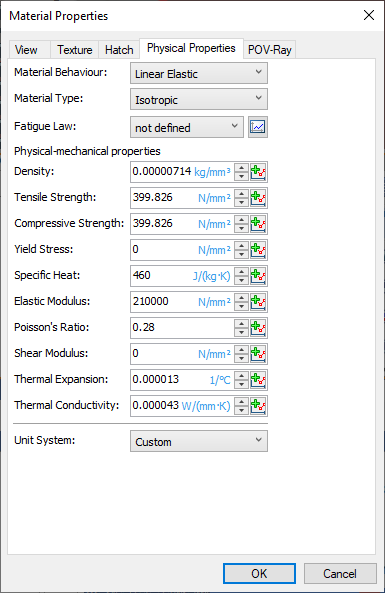This screenshot has height=593, width=385.
Task: Decrease Thermal Expansion with down spinner arrow
Action: pos(241,385)
